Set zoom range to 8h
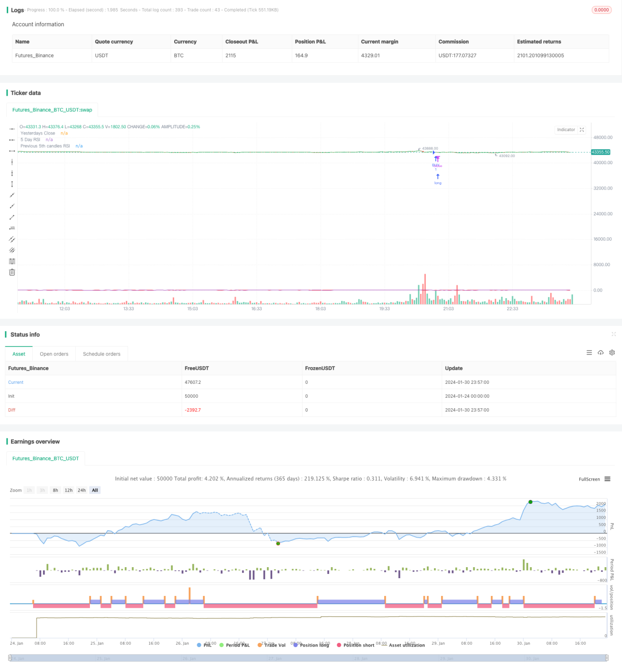The image size is (622, 672). tap(56, 490)
